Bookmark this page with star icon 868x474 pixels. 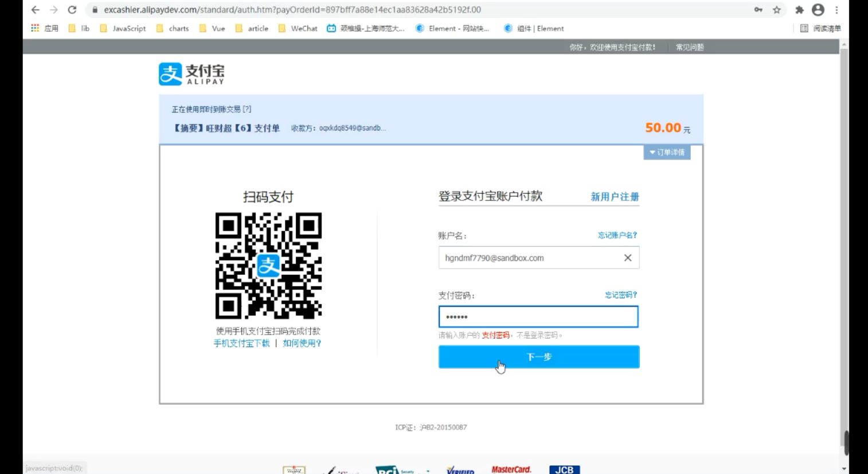[x=777, y=10]
